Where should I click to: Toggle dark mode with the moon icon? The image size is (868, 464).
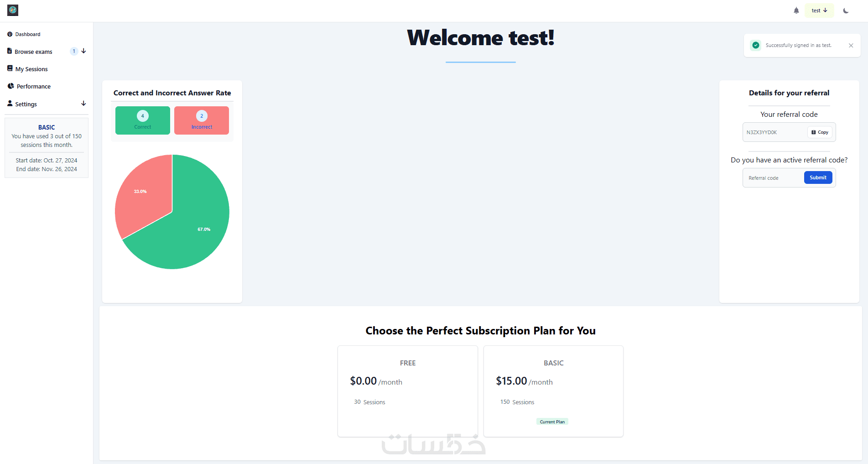846,10
